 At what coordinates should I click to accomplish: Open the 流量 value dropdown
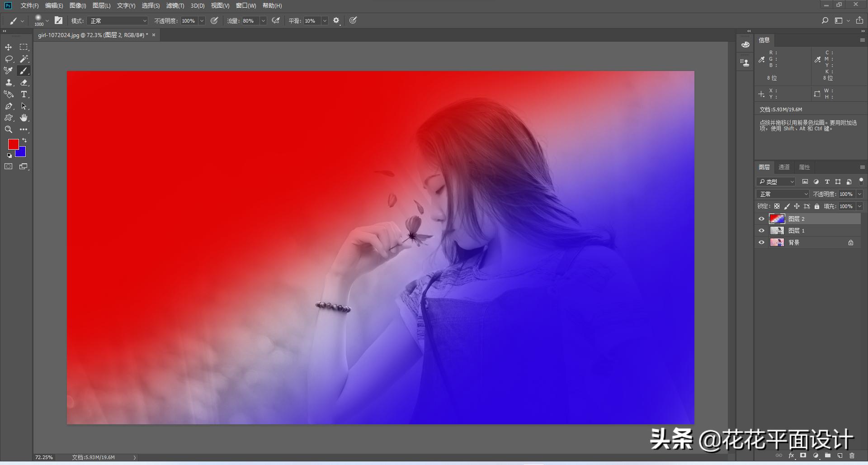point(263,21)
